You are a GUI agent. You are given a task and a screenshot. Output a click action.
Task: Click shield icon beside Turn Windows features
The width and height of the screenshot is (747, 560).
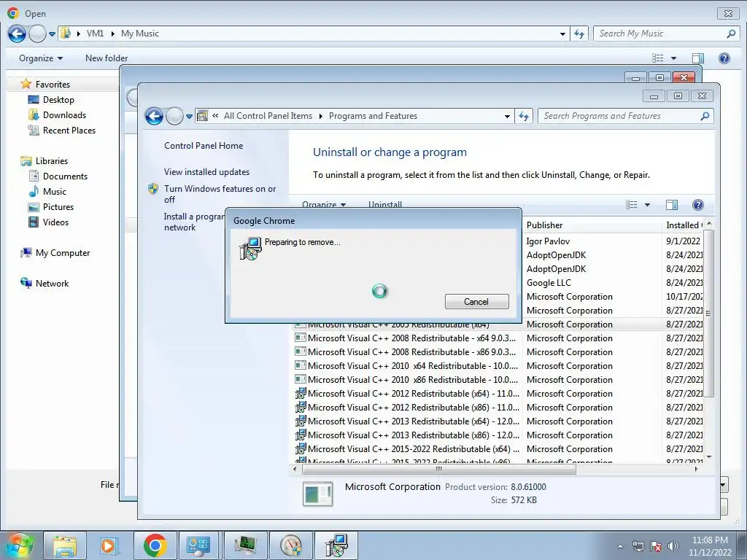(153, 189)
